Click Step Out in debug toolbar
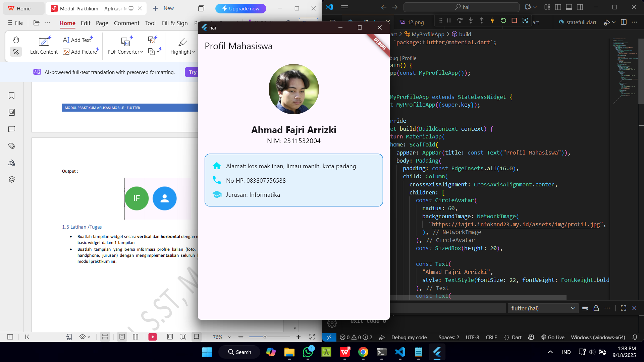This screenshot has height=362, width=644. pos(481,20)
